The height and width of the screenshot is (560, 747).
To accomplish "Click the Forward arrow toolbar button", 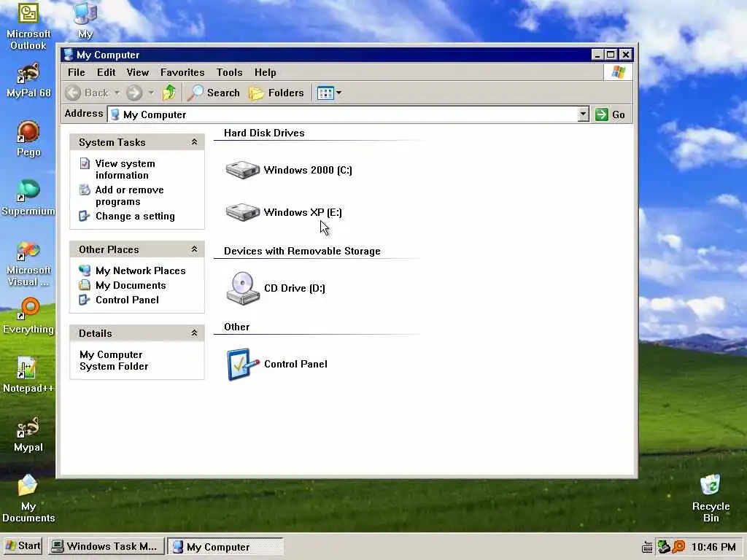I will (134, 93).
